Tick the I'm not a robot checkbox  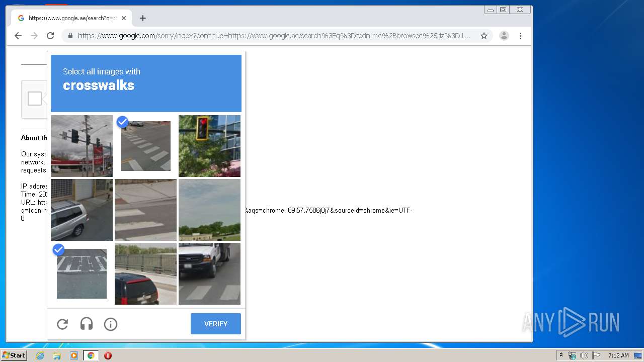tap(35, 99)
